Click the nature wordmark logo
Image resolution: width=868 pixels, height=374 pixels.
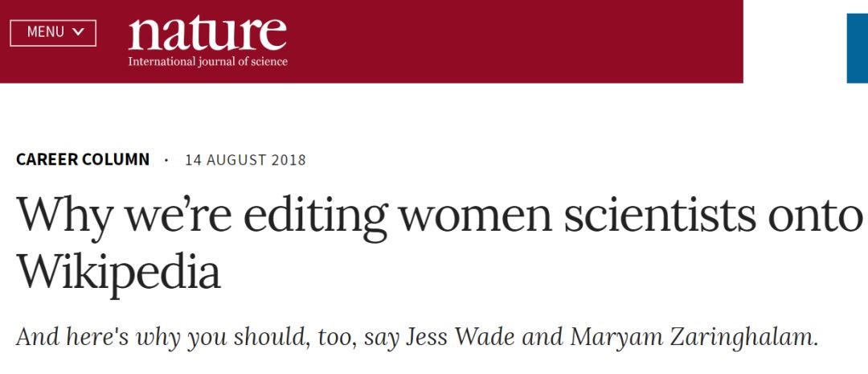click(207, 33)
